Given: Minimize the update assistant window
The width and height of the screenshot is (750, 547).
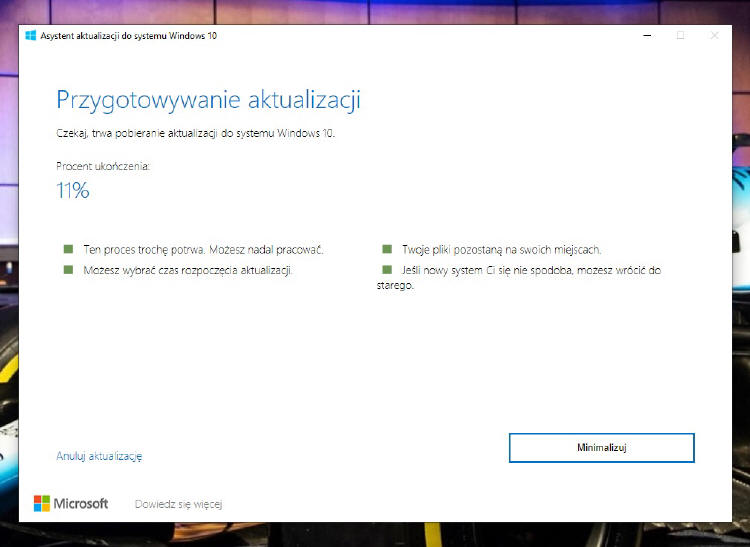Looking at the screenshot, I should coord(647,35).
